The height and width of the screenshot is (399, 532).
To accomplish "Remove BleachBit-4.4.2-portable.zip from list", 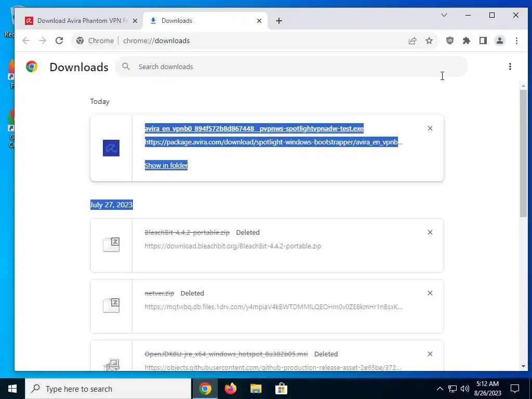I will click(430, 232).
